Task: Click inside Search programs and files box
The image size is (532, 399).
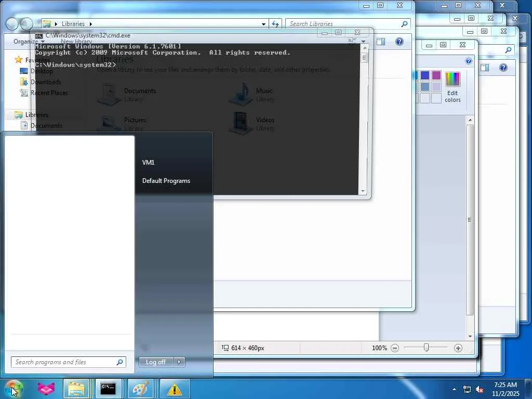Action: (x=68, y=362)
